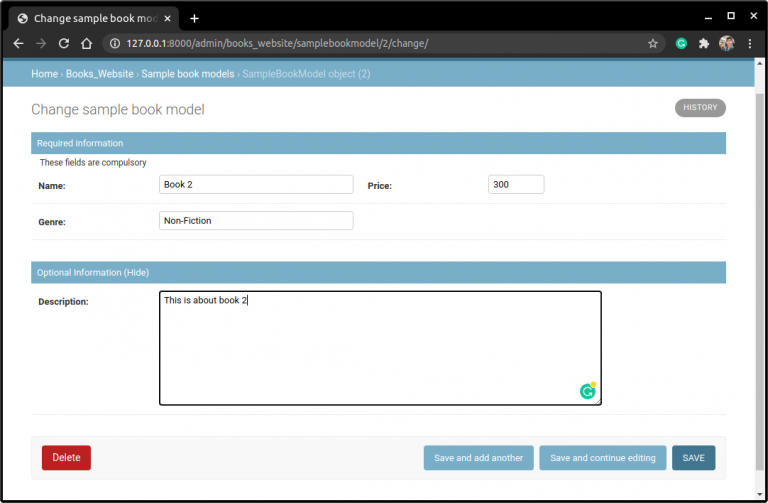The height and width of the screenshot is (503, 768).
Task: Click the browser forward arrow
Action: (x=41, y=44)
